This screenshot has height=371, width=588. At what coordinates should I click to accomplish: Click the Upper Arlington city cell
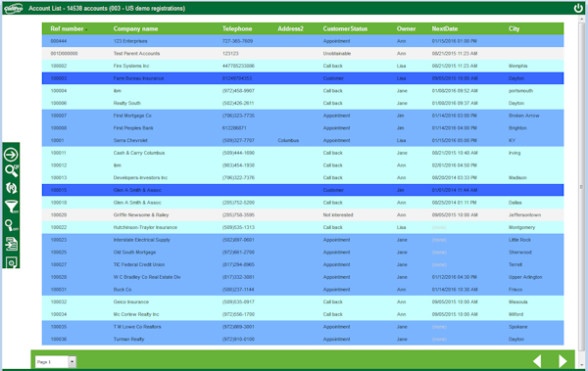click(x=525, y=277)
